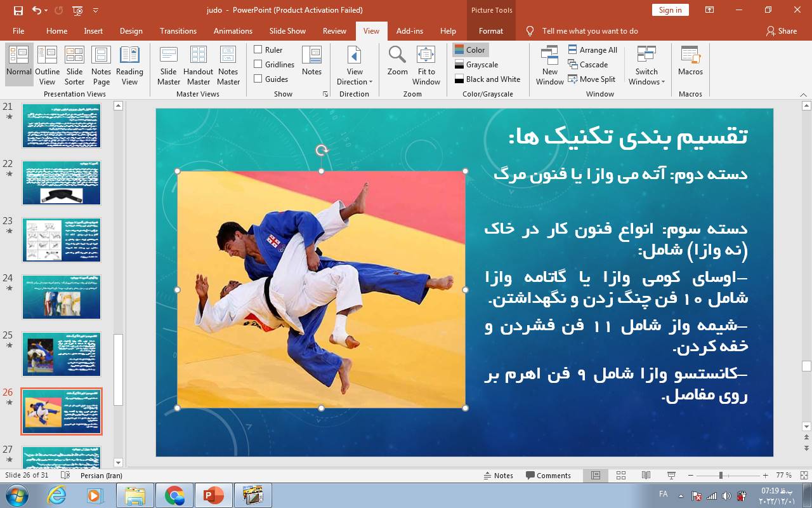Select Reading View

point(130,63)
